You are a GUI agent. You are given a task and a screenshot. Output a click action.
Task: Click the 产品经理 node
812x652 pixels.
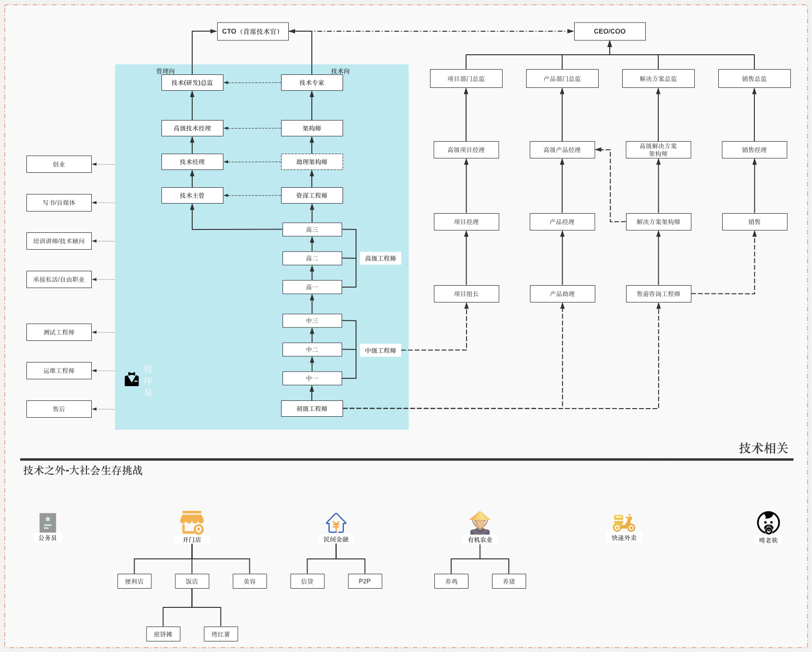(x=562, y=222)
